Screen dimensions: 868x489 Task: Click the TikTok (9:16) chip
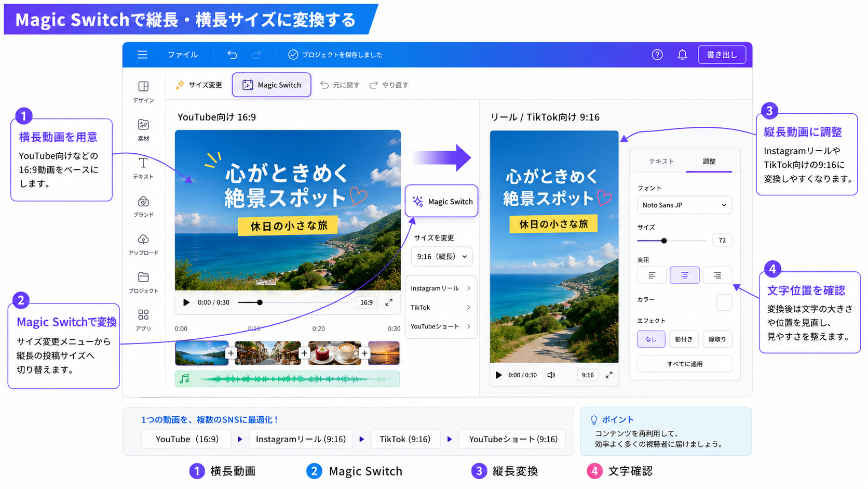(405, 439)
